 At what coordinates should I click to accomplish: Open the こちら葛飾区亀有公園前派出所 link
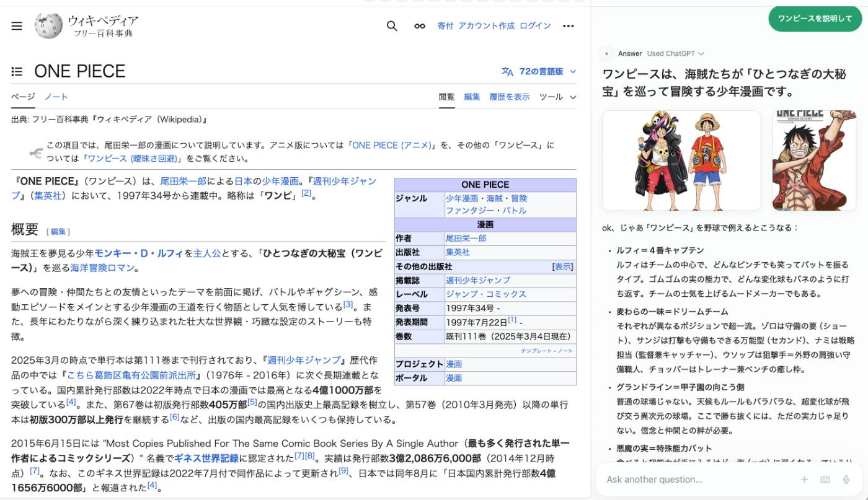click(x=131, y=375)
